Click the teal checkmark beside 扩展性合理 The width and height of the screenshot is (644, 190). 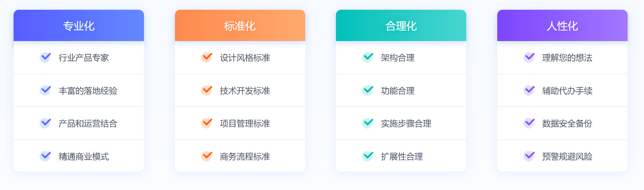368,156
